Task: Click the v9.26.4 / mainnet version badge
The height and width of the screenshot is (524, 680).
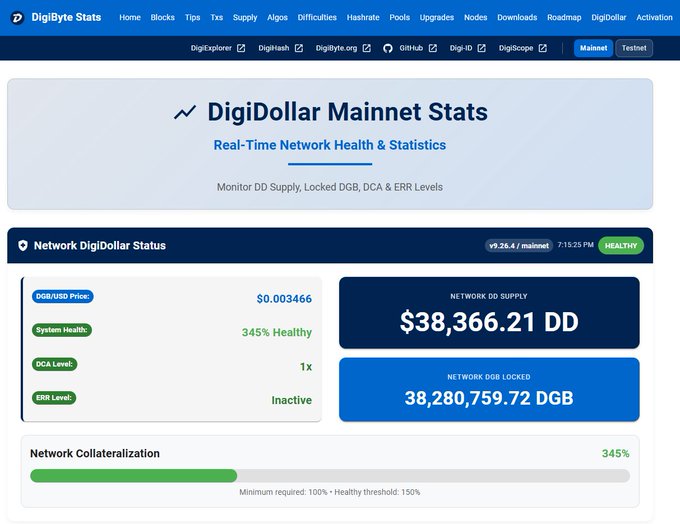Action: (x=519, y=246)
